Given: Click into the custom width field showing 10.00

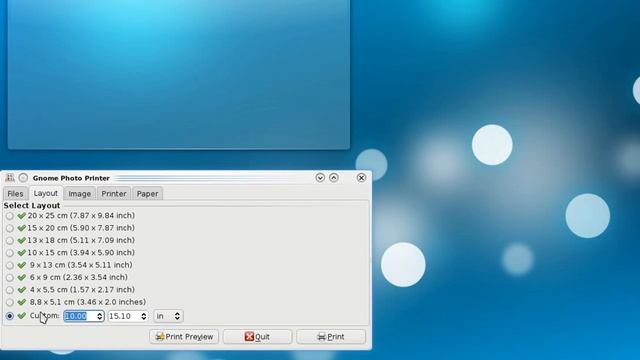Looking at the screenshot, I should click(x=80, y=316).
